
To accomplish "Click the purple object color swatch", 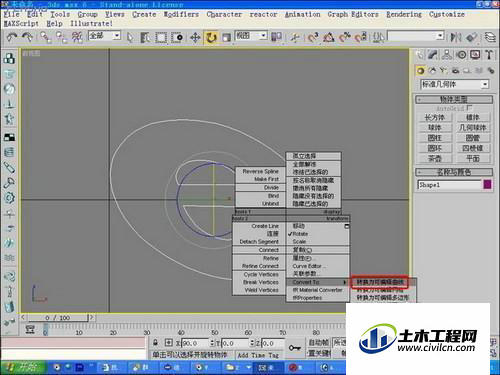I will point(487,184).
